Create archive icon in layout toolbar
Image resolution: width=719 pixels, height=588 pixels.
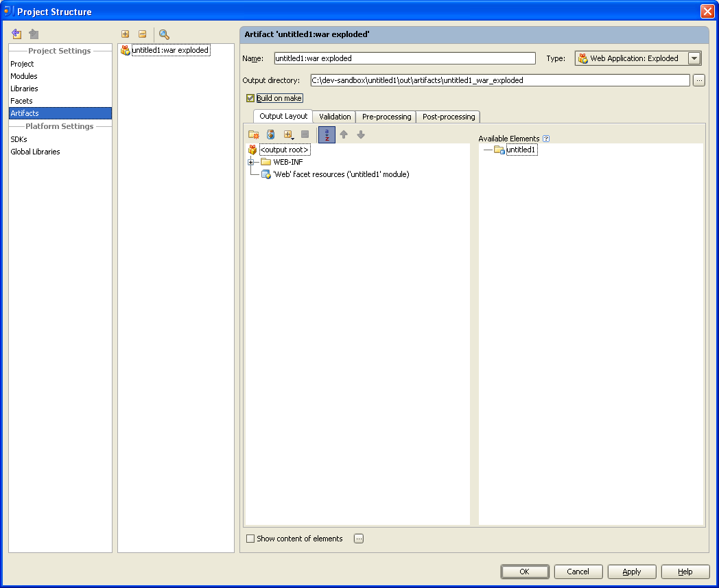click(x=270, y=134)
